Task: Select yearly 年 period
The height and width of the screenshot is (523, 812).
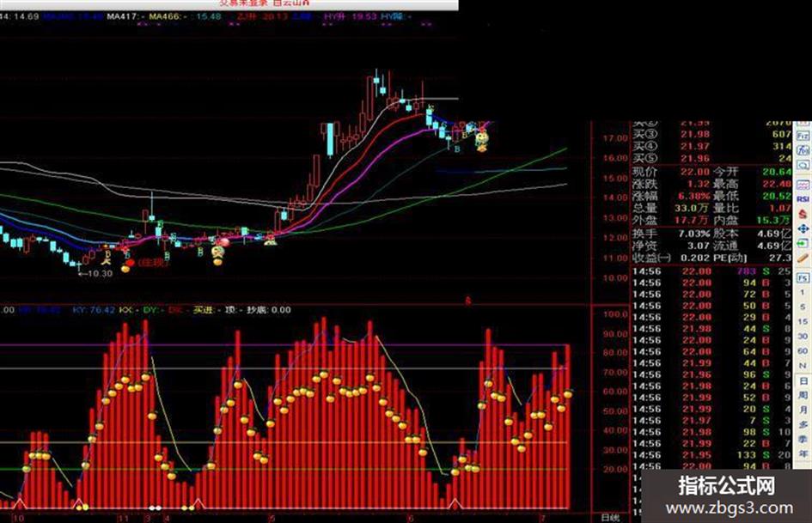Action: pyautogui.click(x=803, y=453)
